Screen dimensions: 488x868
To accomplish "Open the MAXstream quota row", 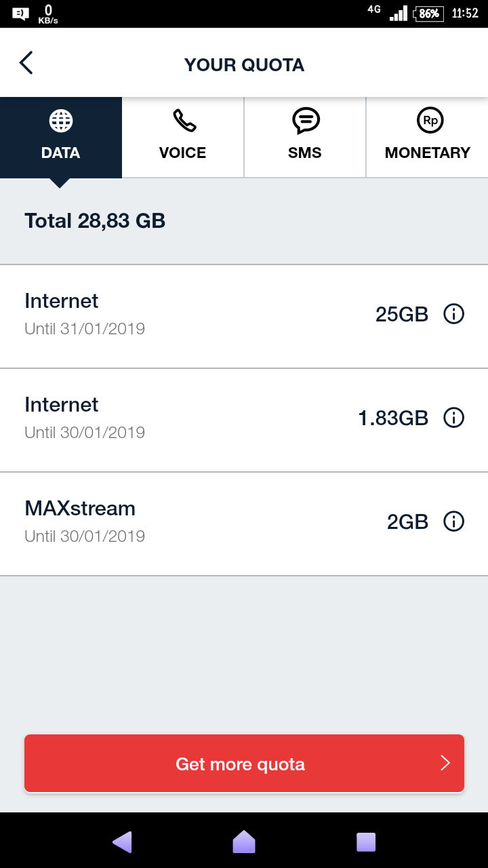I will tap(203, 521).
